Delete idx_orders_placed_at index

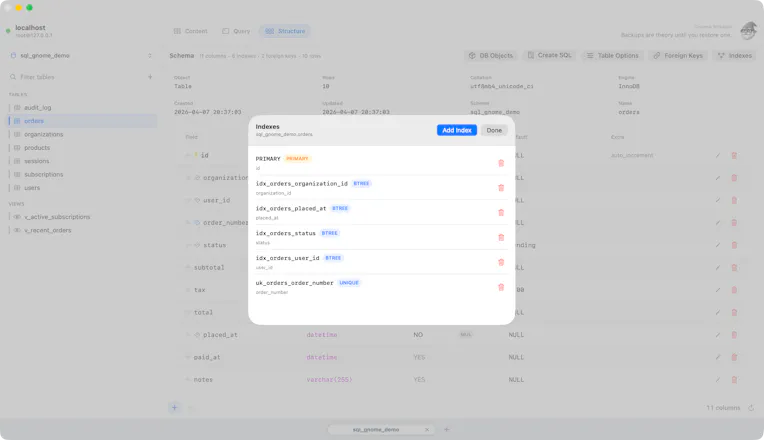click(501, 212)
